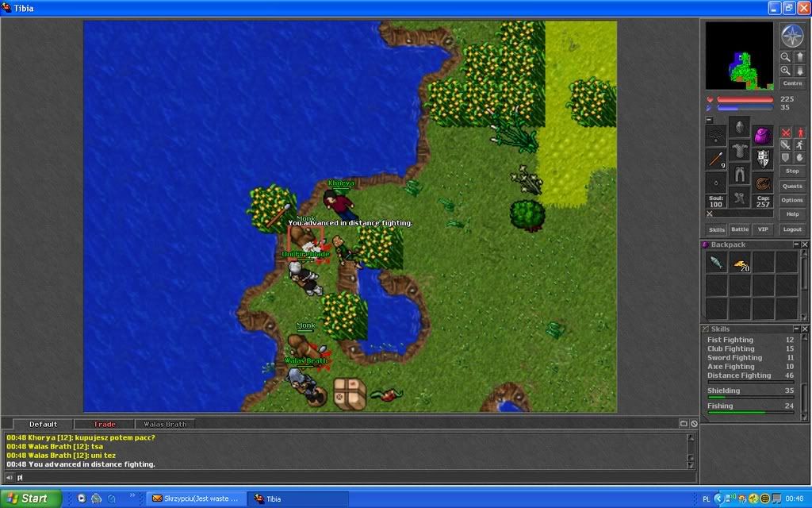Switch to Skrzypciu messenger taskbar window
Image resolution: width=812 pixels, height=508 pixels.
click(x=195, y=498)
